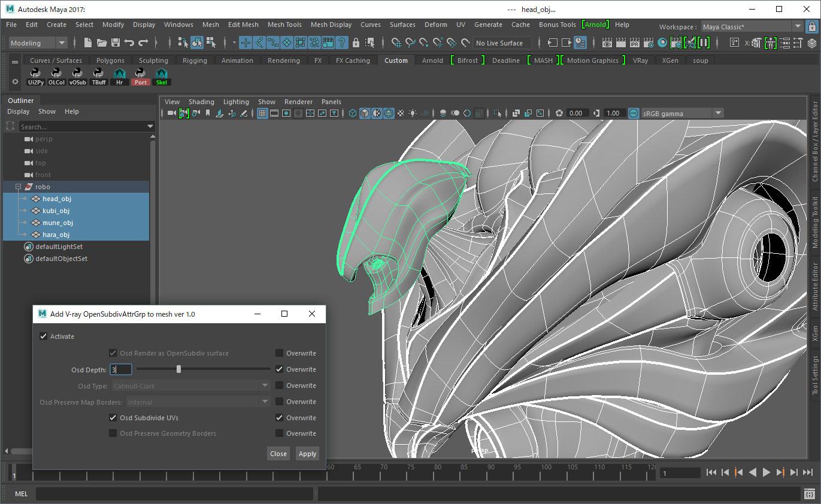The image size is (821, 504).
Task: Open the Modeling menu set dropdown
Action: [38, 43]
